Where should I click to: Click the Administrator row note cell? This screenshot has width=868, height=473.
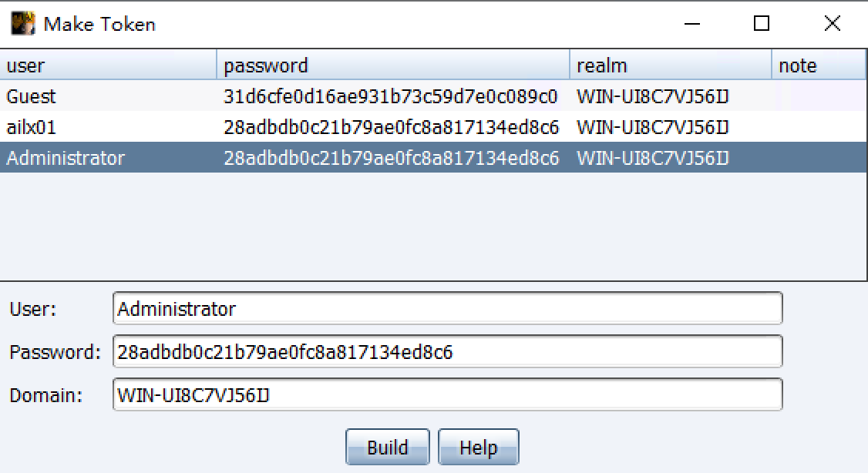[818, 158]
